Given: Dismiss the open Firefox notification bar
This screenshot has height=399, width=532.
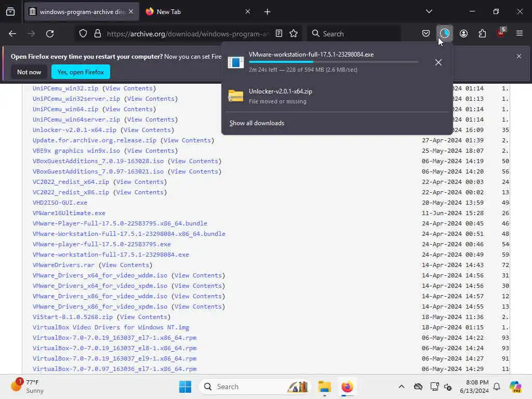Looking at the screenshot, I should (519, 56).
